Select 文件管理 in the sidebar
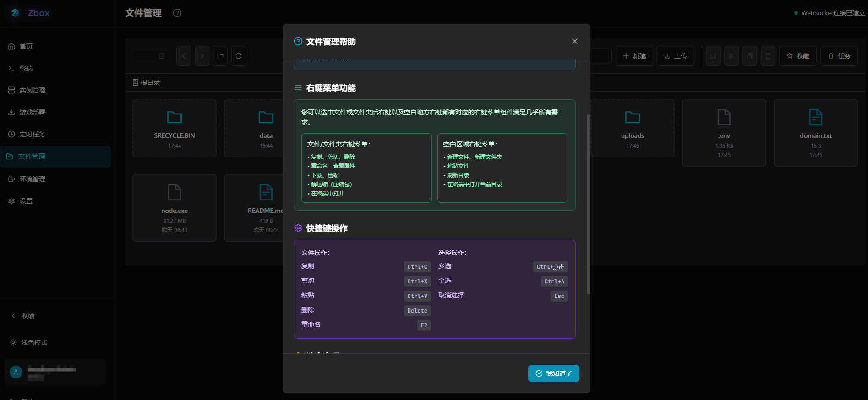Image resolution: width=868 pixels, height=400 pixels. tap(55, 157)
